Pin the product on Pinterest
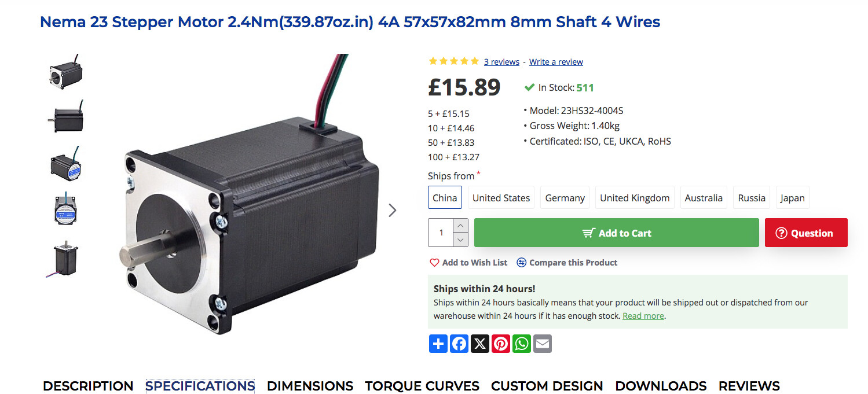This screenshot has width=868, height=394. pos(501,344)
